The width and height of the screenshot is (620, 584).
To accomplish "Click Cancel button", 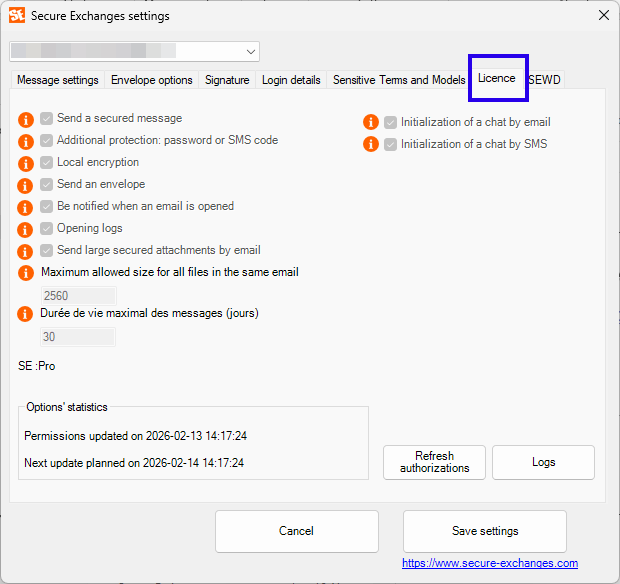I will [297, 531].
